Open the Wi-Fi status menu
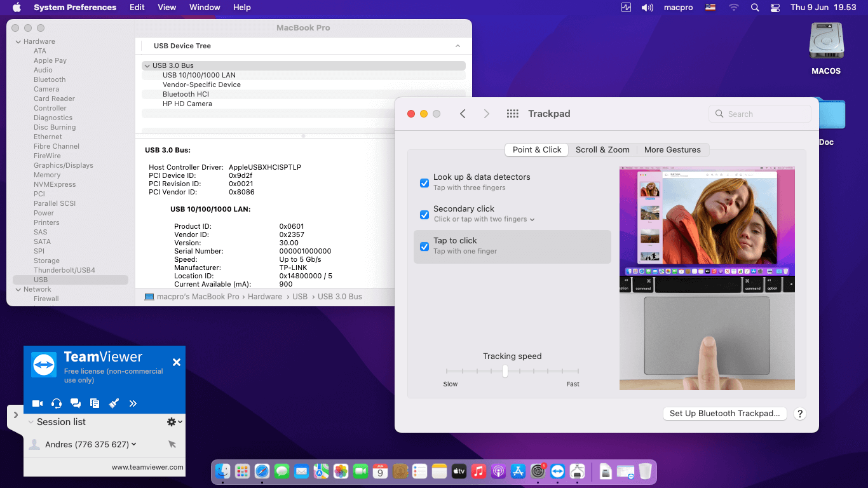Screen dimensions: 868x488 (x=734, y=8)
